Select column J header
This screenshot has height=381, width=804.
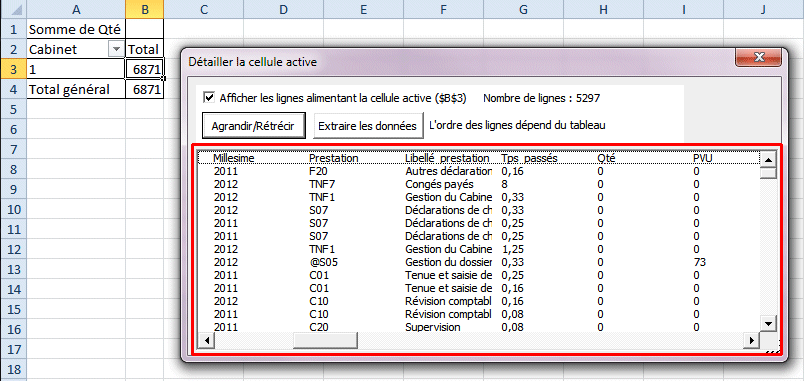(763, 9)
